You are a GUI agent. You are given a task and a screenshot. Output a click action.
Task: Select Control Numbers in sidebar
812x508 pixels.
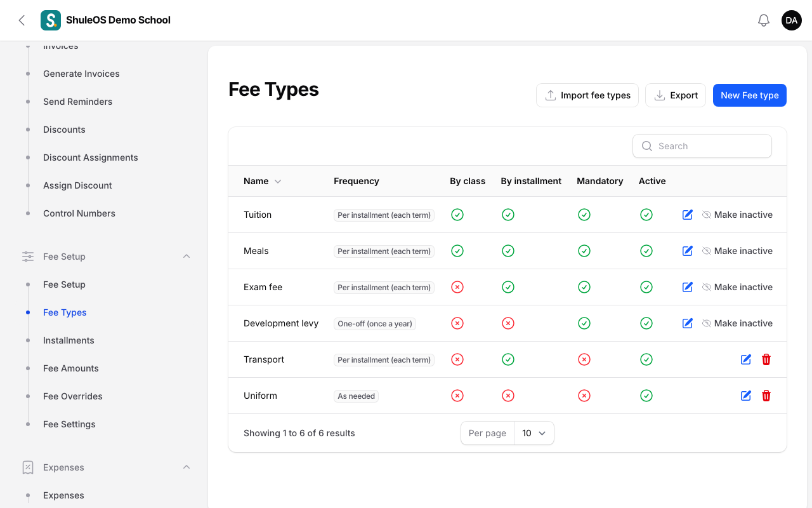point(79,213)
